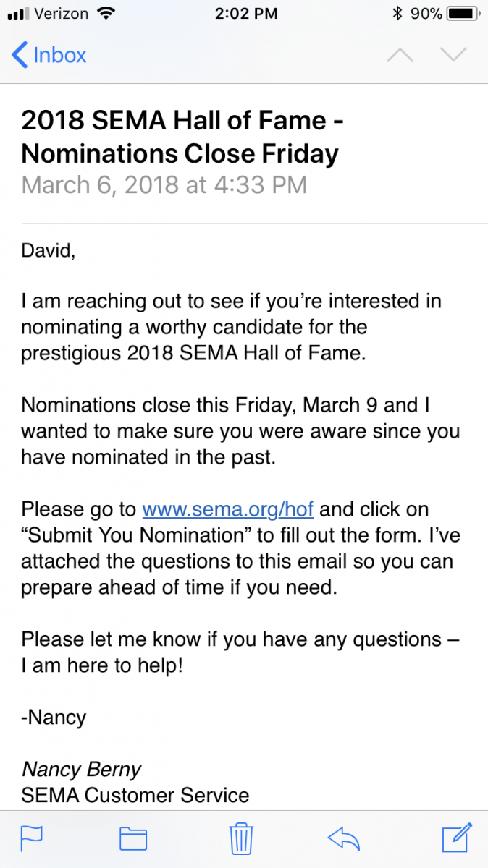Tap the email subject heading
Screen dimensions: 488x868
pyautogui.click(x=181, y=137)
